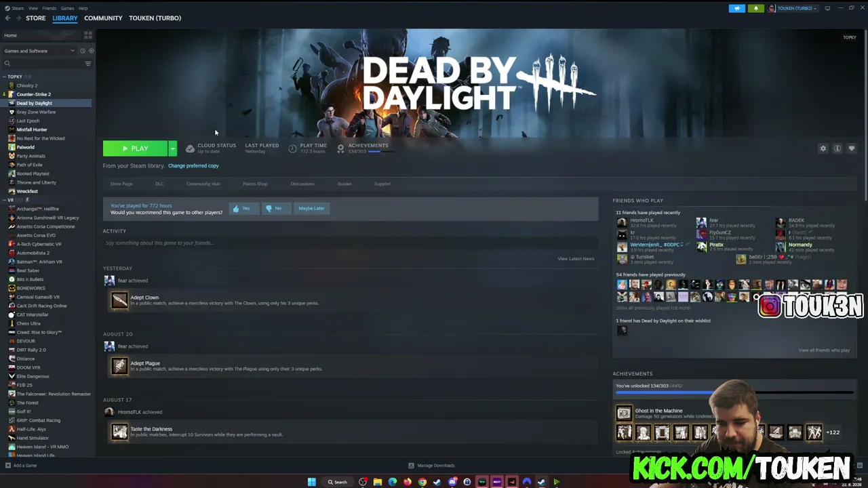Open File Explorer from the taskbar

(x=378, y=482)
